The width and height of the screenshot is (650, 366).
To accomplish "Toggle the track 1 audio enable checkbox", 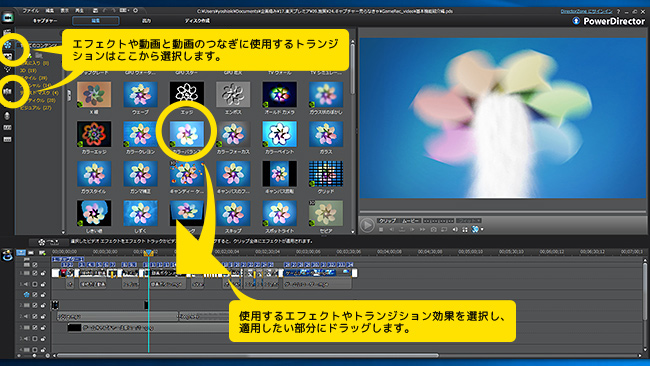I will [x=35, y=284].
